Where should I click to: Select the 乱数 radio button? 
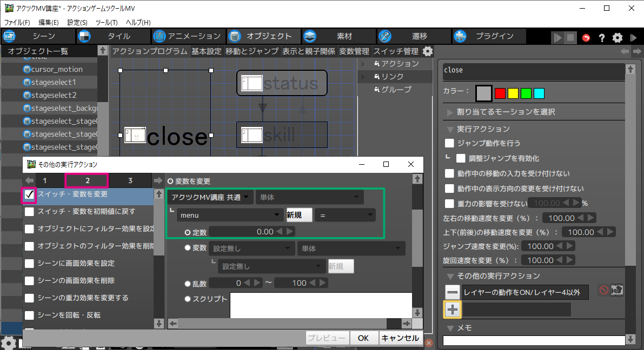coord(188,283)
